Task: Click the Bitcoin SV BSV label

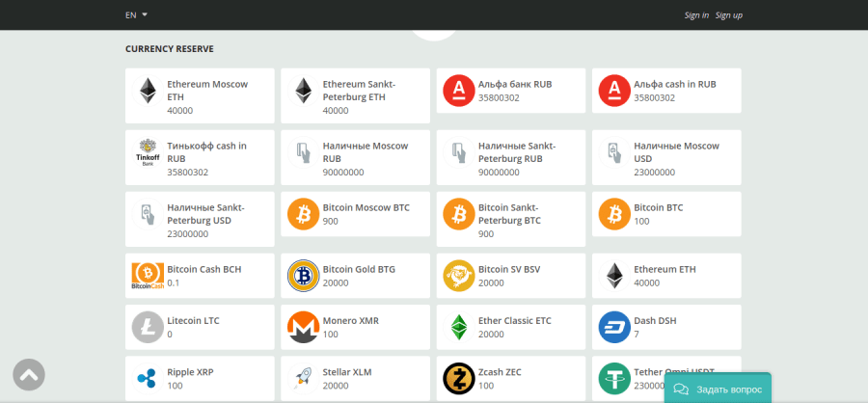Action: point(508,269)
